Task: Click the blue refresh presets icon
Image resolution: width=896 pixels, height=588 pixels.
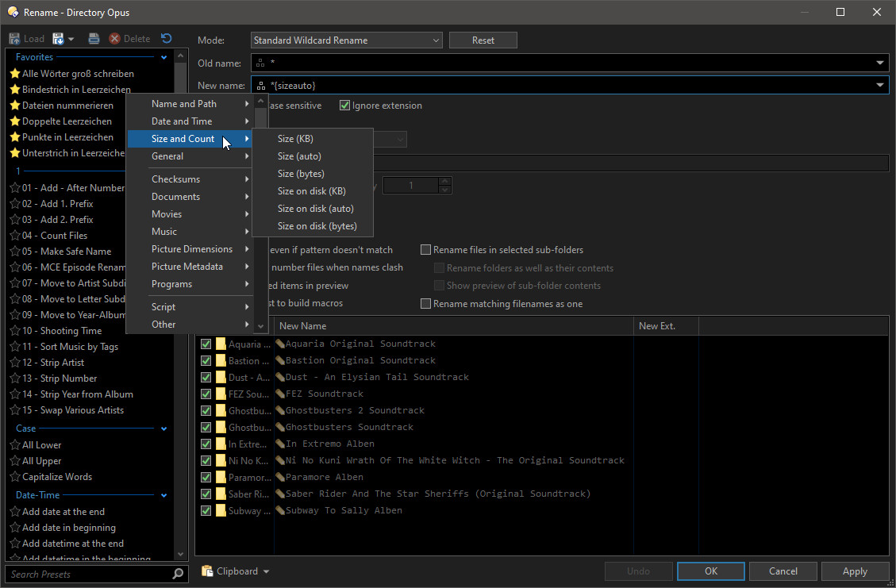Action: pos(167,38)
